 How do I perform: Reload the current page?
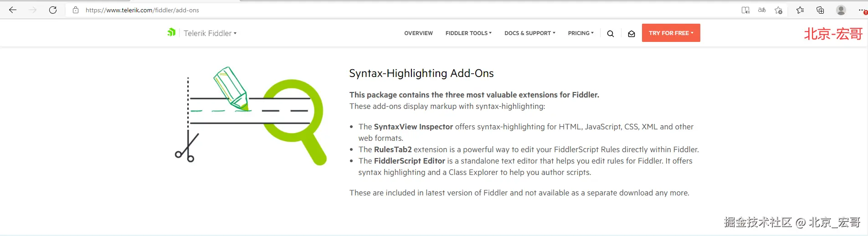coord(53,10)
